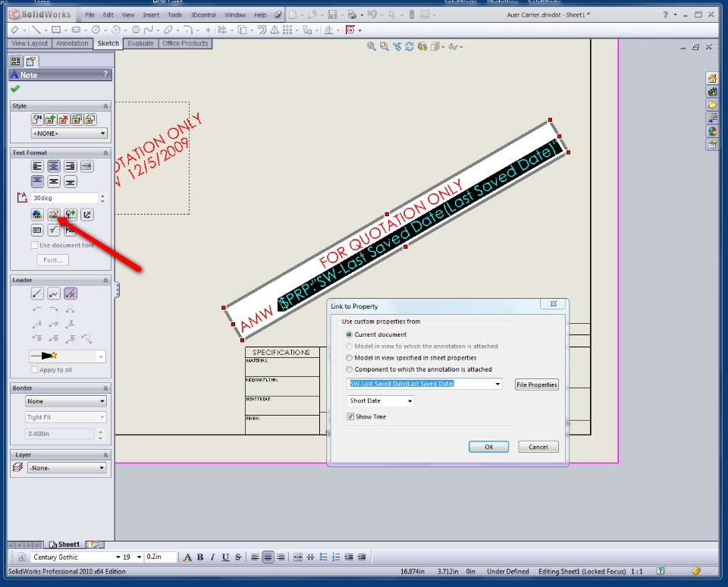Click the text color A icon in format bar
This screenshot has height=587, width=728.
coord(187,557)
